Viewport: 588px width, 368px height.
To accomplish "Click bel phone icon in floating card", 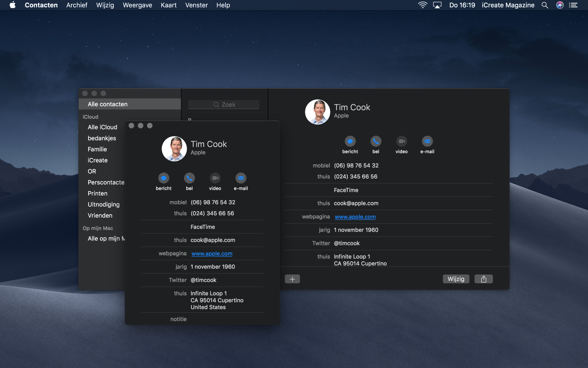I will click(x=189, y=178).
